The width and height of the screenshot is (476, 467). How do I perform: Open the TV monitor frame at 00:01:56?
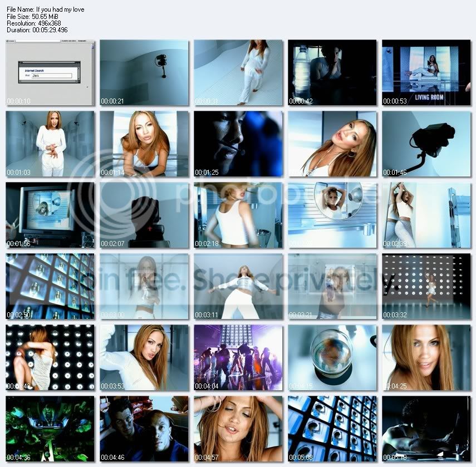point(50,215)
